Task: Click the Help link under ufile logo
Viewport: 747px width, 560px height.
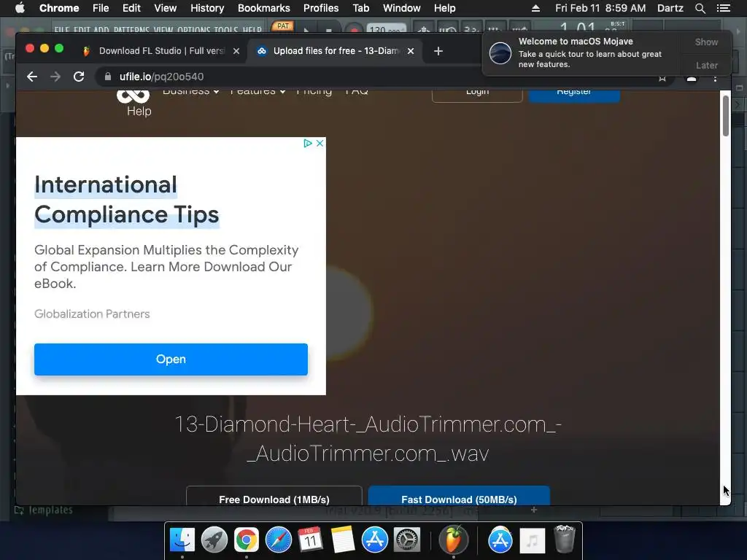Action: (139, 111)
